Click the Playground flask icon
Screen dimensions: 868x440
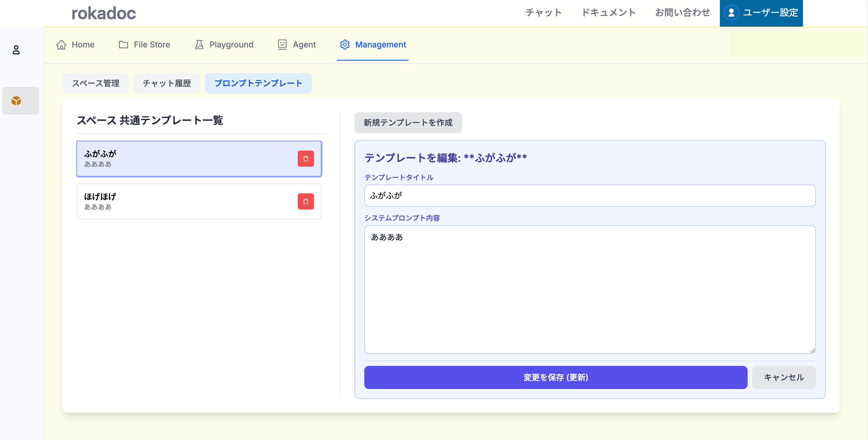(x=199, y=45)
